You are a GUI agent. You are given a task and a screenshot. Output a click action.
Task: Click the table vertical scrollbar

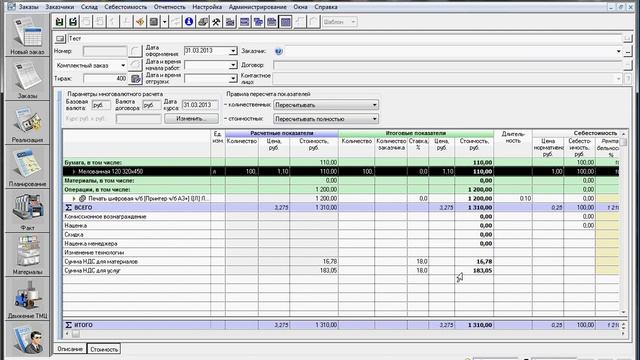[624, 223]
